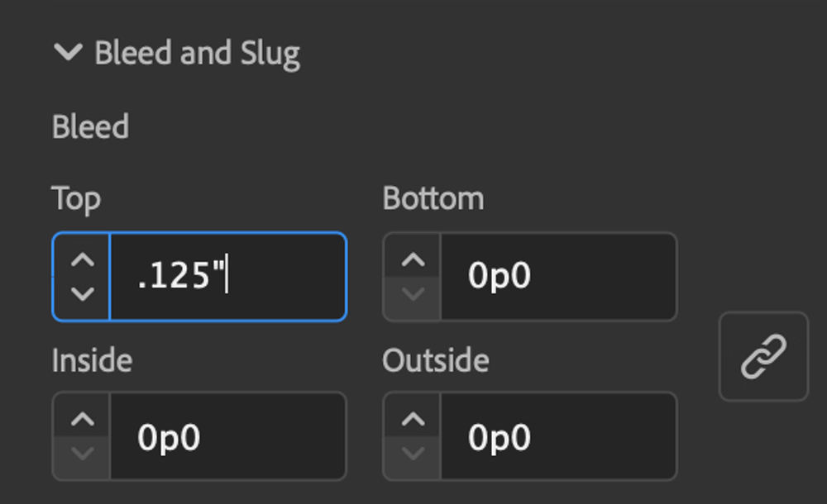Decrease Outside bleed with the down arrow
The height and width of the screenshot is (504, 827).
tap(413, 453)
